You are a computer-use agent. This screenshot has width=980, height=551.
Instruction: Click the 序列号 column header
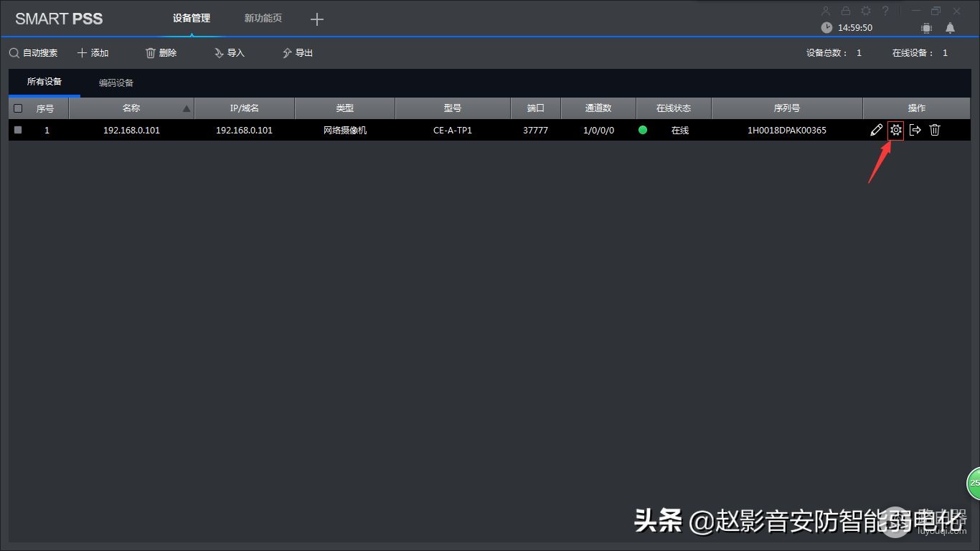click(x=787, y=108)
